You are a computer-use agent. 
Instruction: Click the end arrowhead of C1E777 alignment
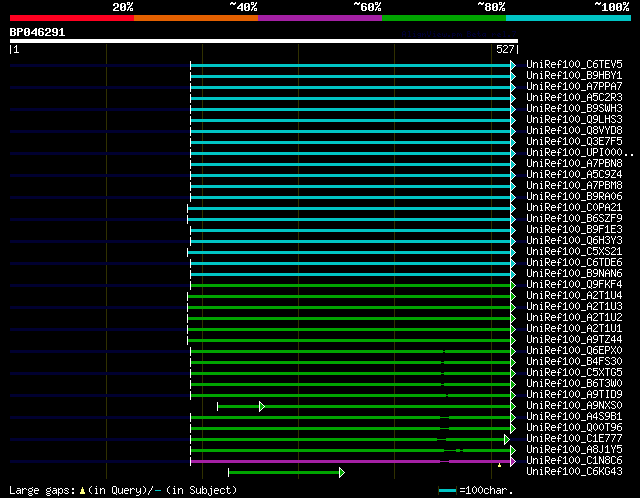[x=507, y=440]
